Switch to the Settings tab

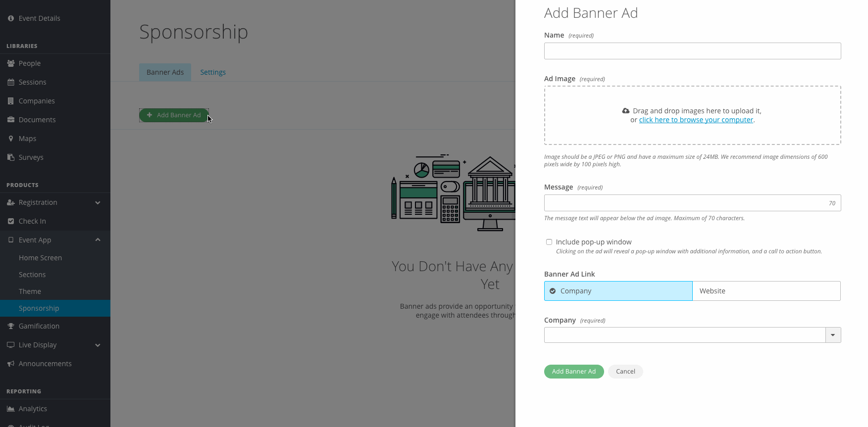213,72
